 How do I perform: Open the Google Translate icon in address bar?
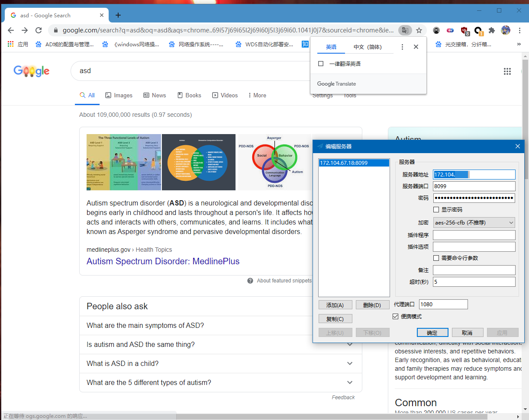pos(405,30)
